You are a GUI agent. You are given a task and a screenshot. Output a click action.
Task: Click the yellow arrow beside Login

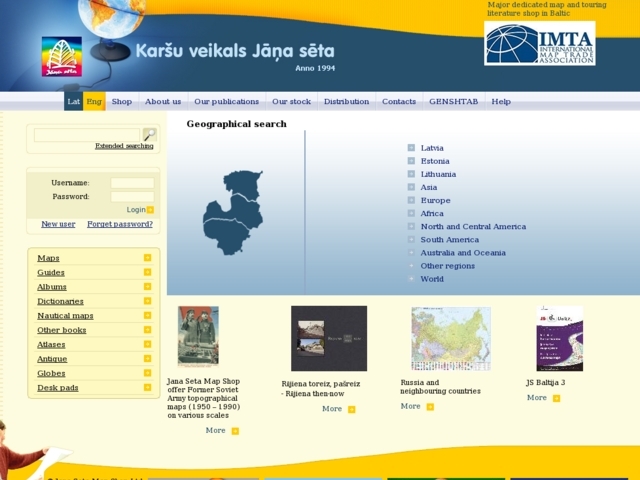[151, 210]
